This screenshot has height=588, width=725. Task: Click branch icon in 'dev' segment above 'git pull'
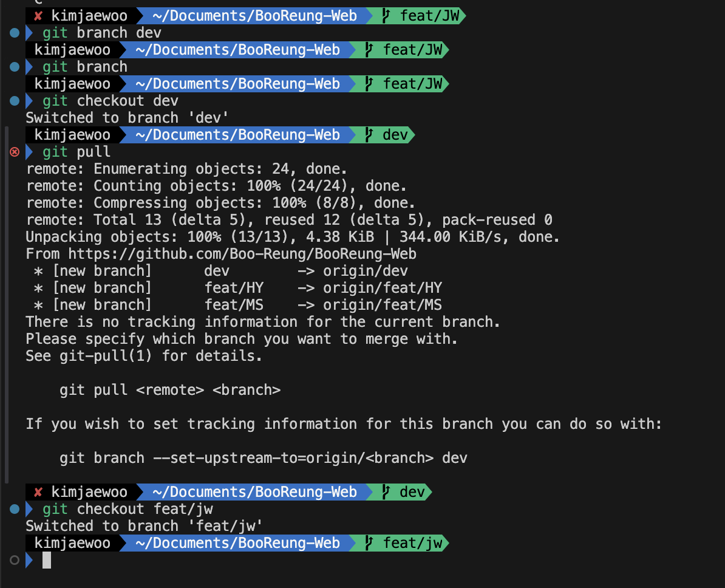[x=369, y=135]
